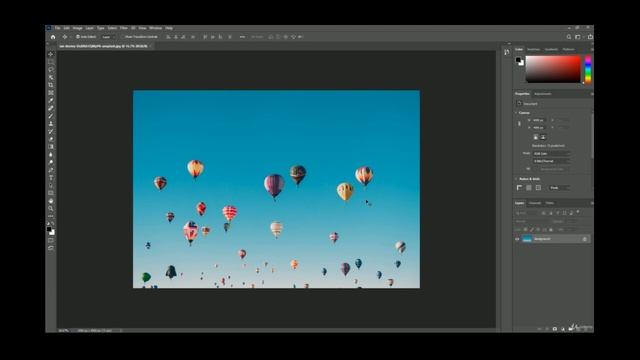Select the Frame tool
Viewport: 640px width, 360px height.
click(x=51, y=93)
